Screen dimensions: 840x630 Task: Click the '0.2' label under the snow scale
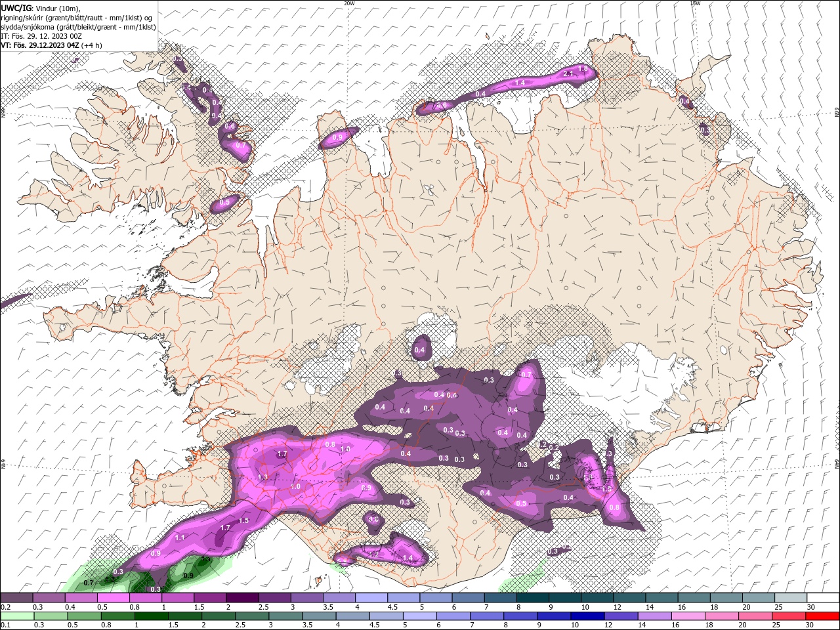[x=5, y=607]
